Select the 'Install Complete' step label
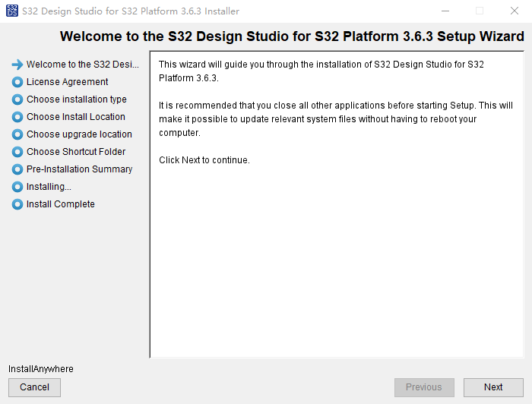532x404 pixels. click(61, 204)
